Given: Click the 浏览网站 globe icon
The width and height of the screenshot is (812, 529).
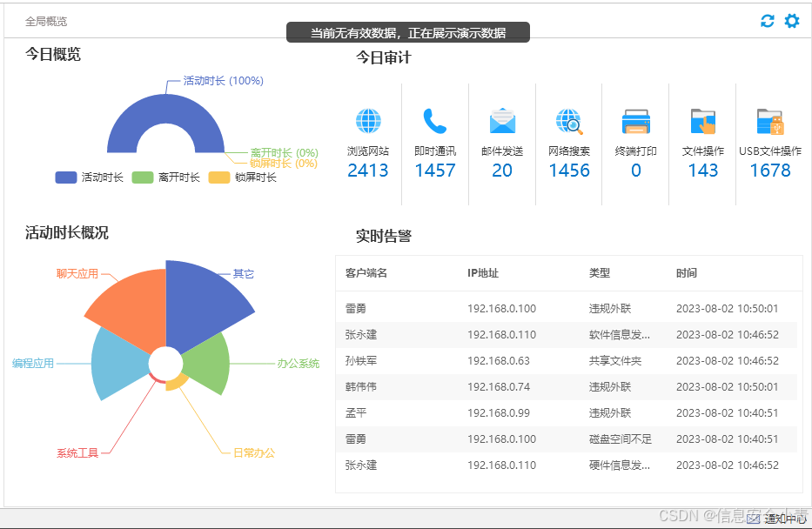Looking at the screenshot, I should click(368, 121).
